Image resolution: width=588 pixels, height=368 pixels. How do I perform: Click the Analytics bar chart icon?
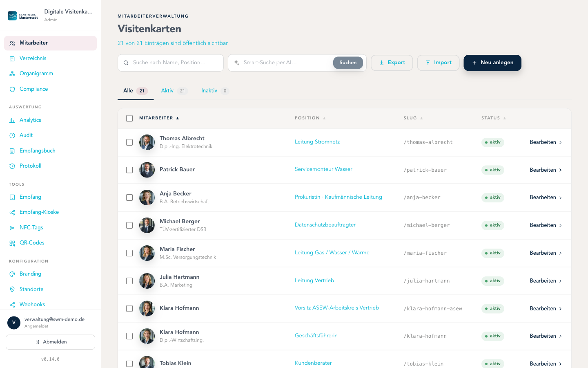[x=12, y=120]
